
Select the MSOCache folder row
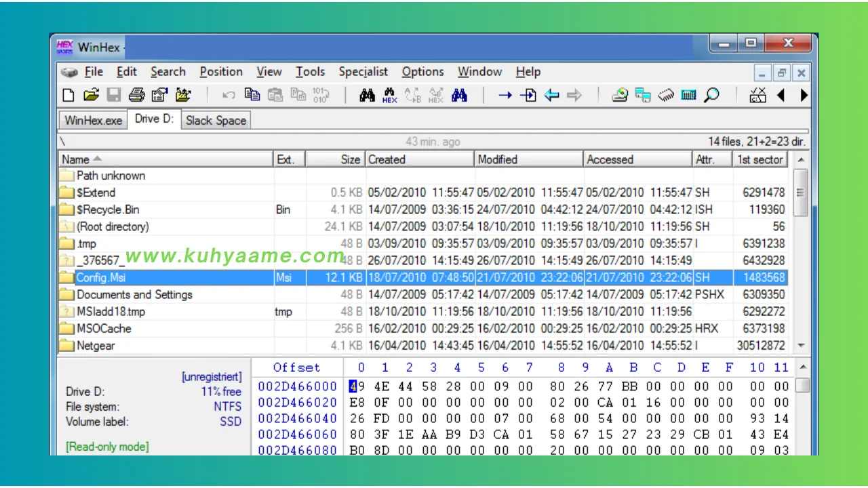(x=423, y=328)
